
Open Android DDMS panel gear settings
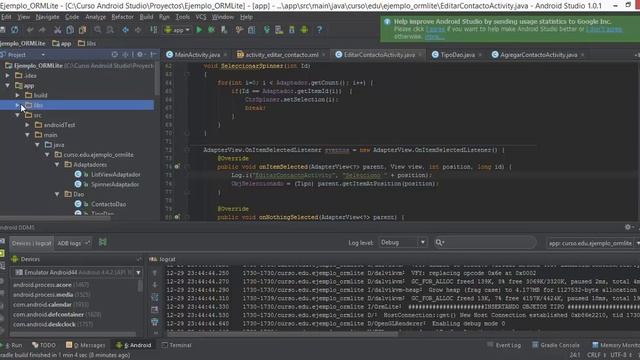pyautogui.click(x=628, y=227)
